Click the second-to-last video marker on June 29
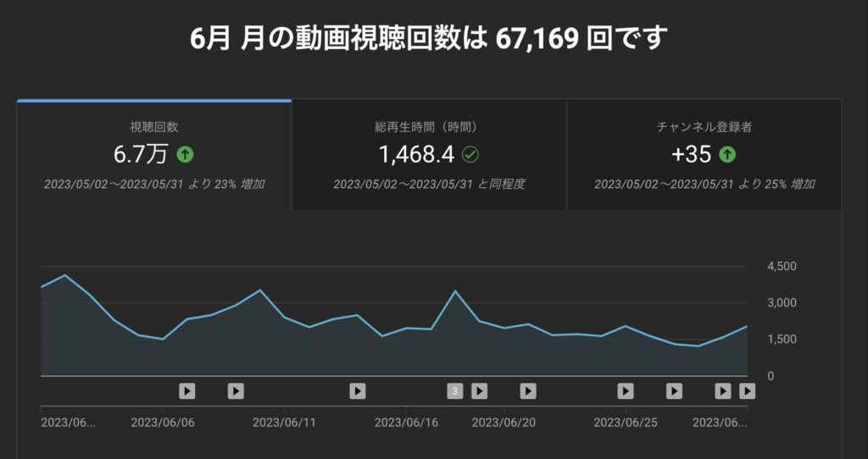Image resolution: width=868 pixels, height=459 pixels. point(723,390)
